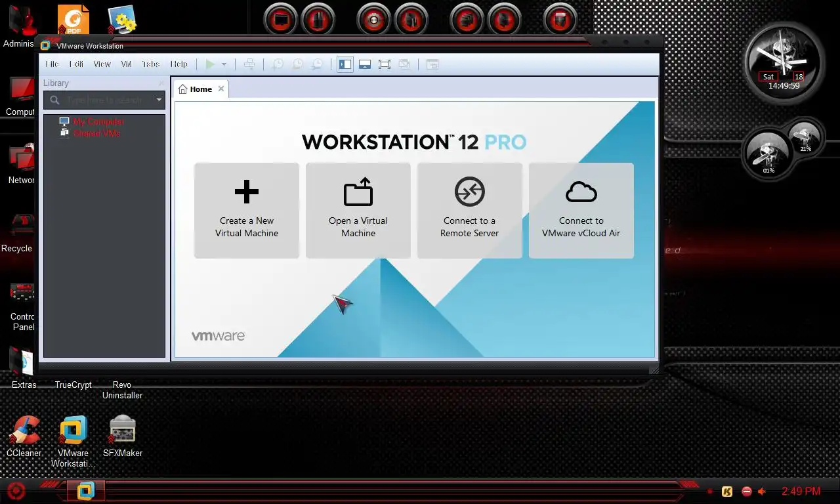Click Create a New Virtual Machine

pyautogui.click(x=247, y=211)
